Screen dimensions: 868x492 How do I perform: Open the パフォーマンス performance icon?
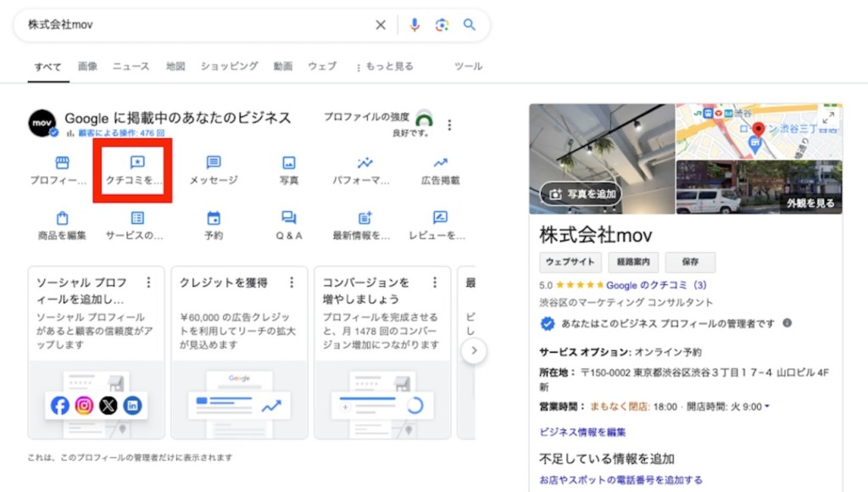click(x=364, y=163)
